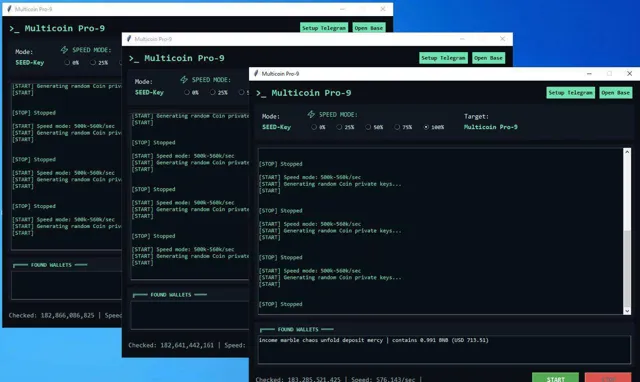Click Mode: label in back window
Viewport: 640px width, 382px height.
pyautogui.click(x=24, y=52)
